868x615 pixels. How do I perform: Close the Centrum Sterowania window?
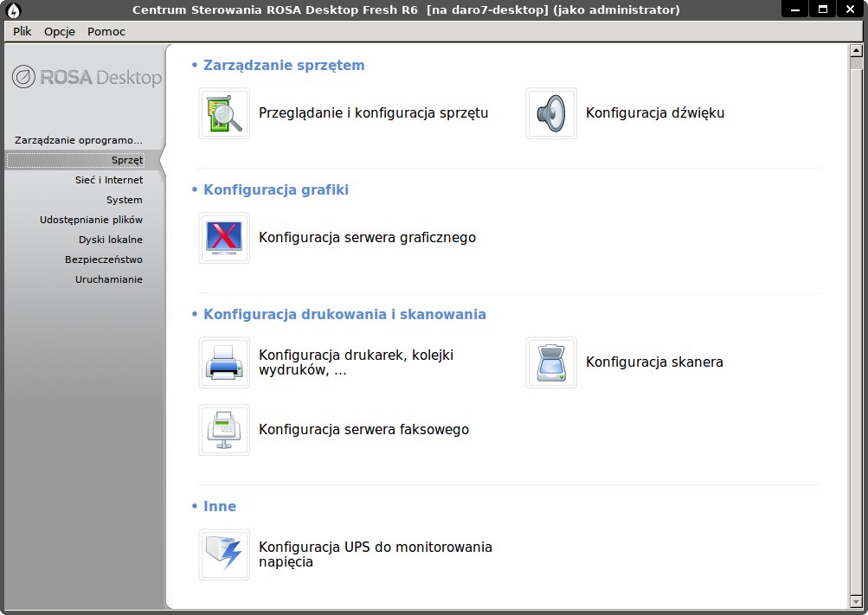(851, 10)
